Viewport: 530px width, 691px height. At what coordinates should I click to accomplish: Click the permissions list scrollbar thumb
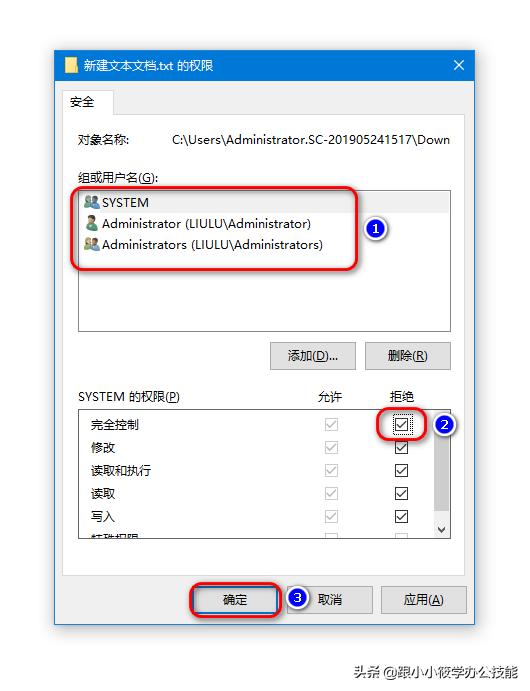(x=441, y=472)
